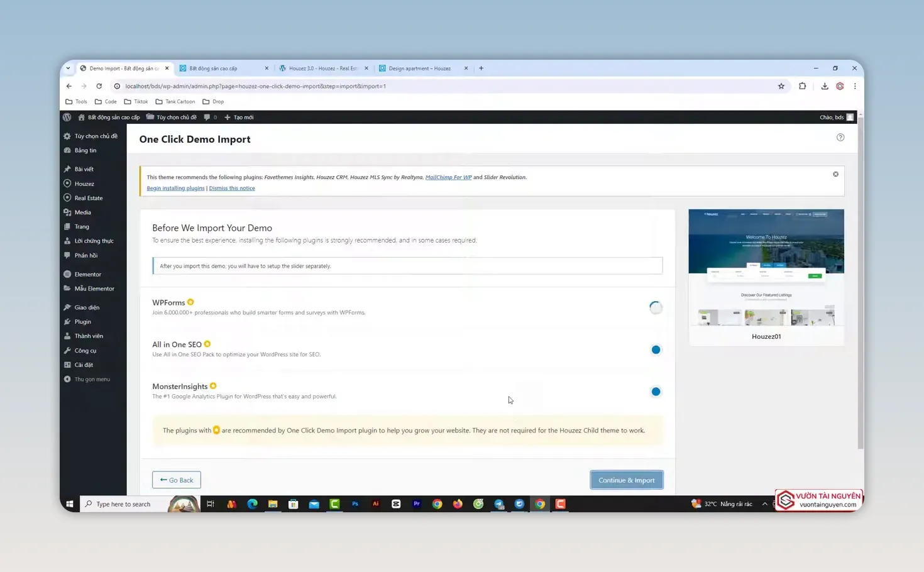Open Thành viên users menu

pyautogui.click(x=93, y=336)
